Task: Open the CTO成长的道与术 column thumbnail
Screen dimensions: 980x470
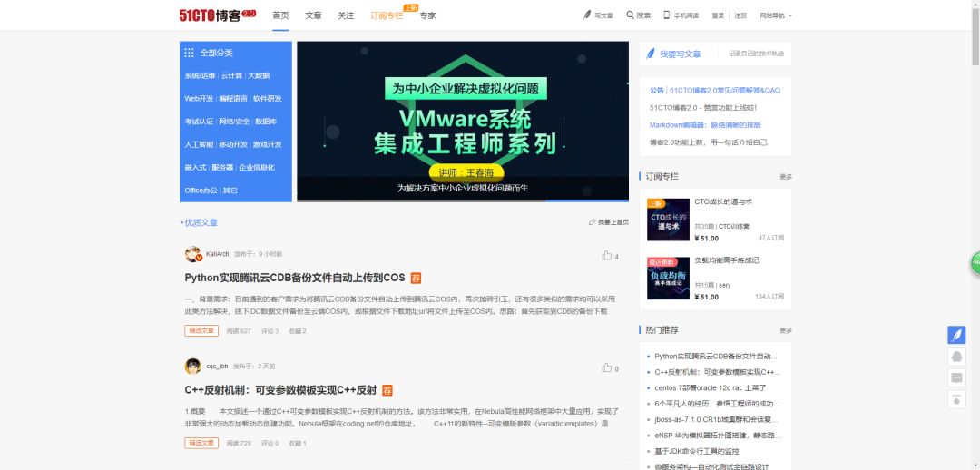Action: click(668, 220)
